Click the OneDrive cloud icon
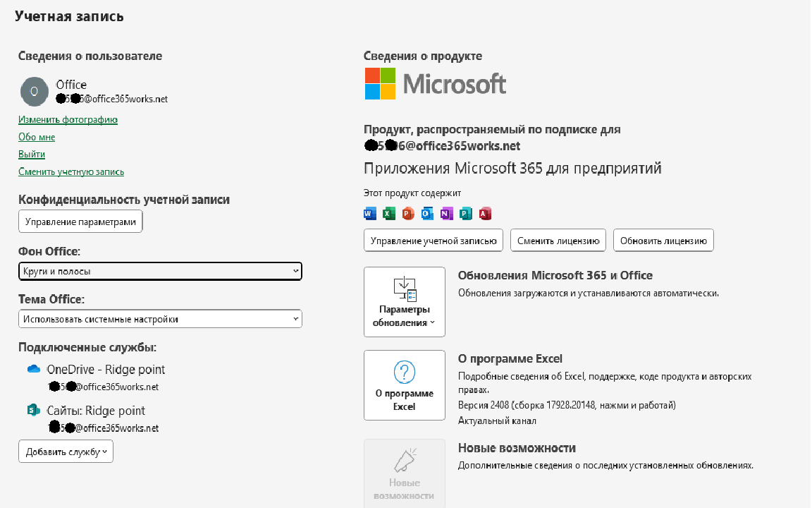 click(x=34, y=369)
